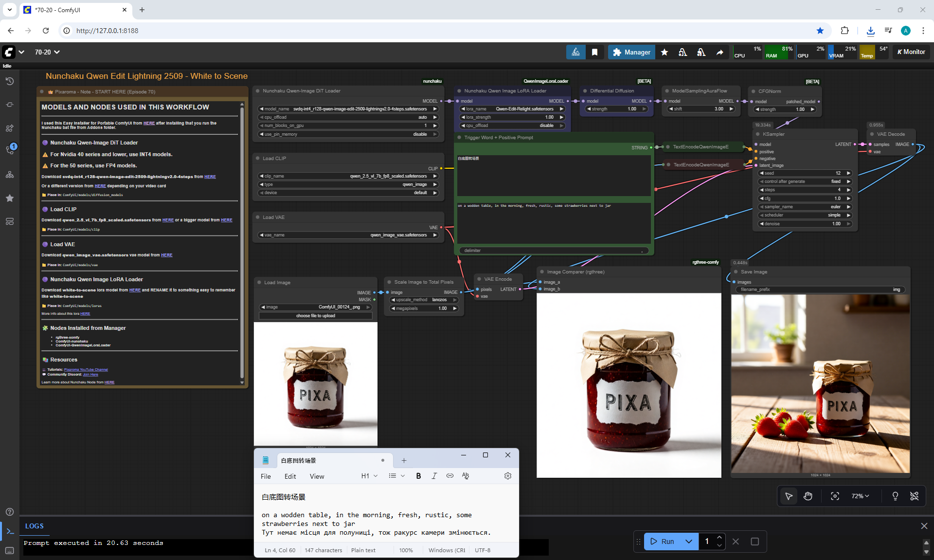
Task: Open the 72% zoom dropdown
Action: pos(860,496)
